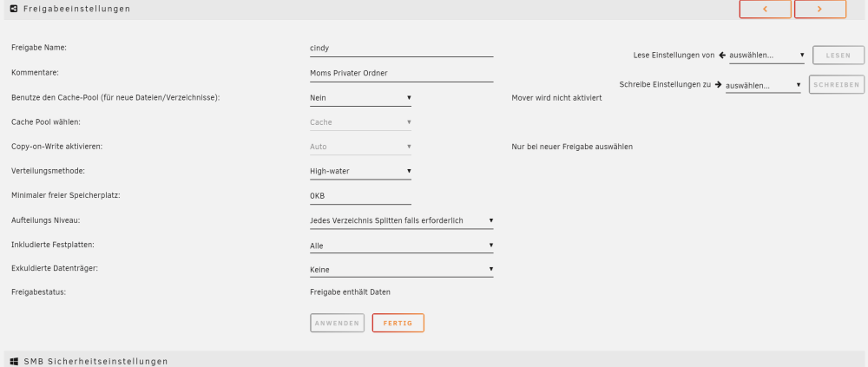
Task: Click the Windows icon beside SMB Sicherheitseinstellungen
Action: coord(14,362)
